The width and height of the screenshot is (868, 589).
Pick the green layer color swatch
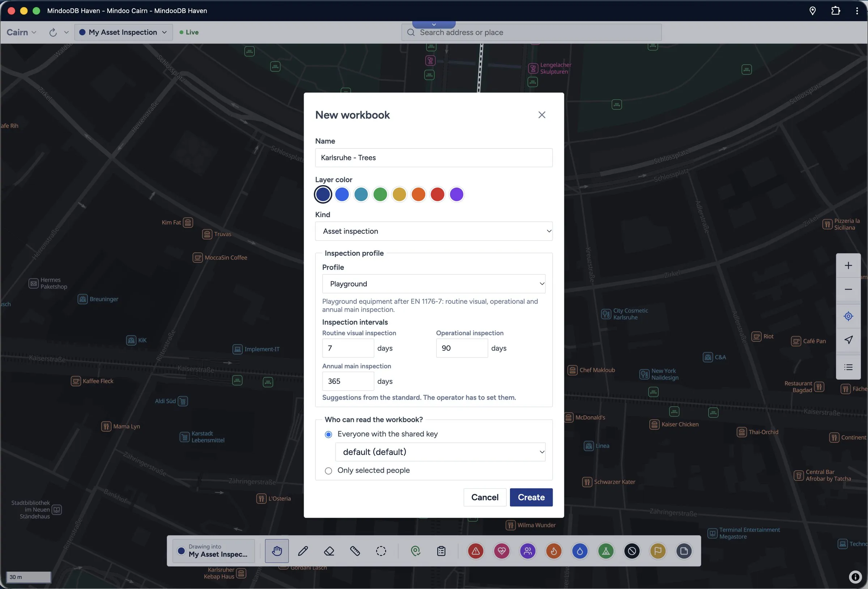380,194
